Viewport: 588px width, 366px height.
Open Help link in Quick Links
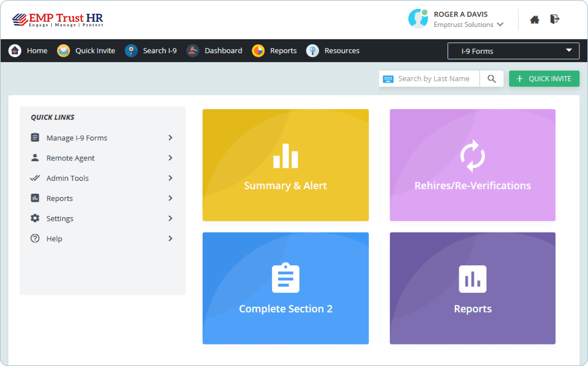[x=54, y=239]
